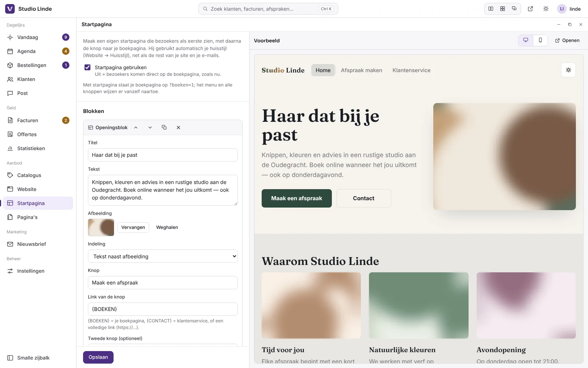Click Vervangen to replace the image

point(133,227)
